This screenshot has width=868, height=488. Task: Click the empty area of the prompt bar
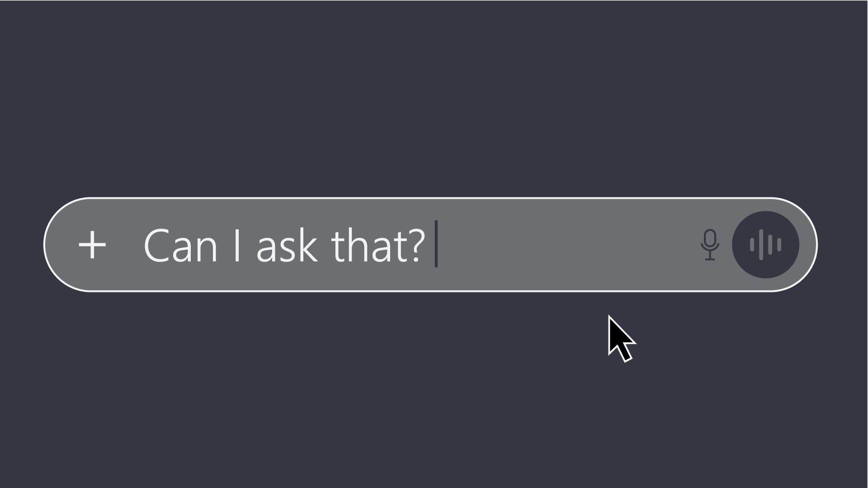point(565,245)
